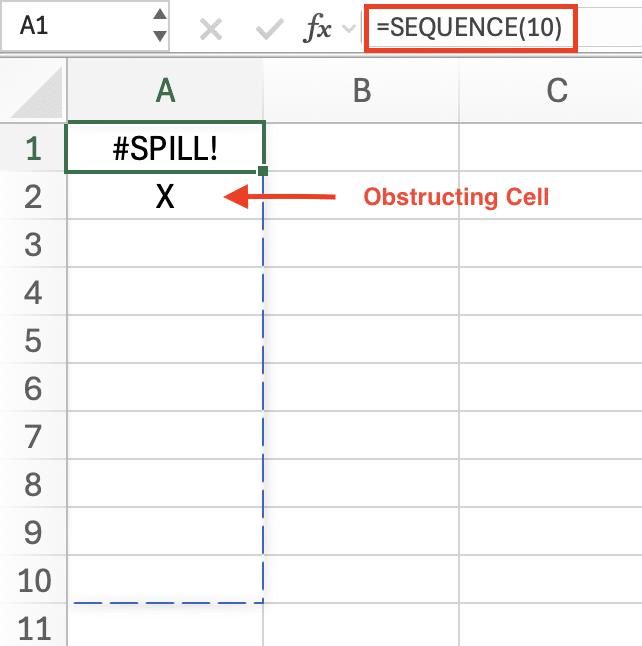Click empty cell A10
642x646 pixels.
(165, 579)
